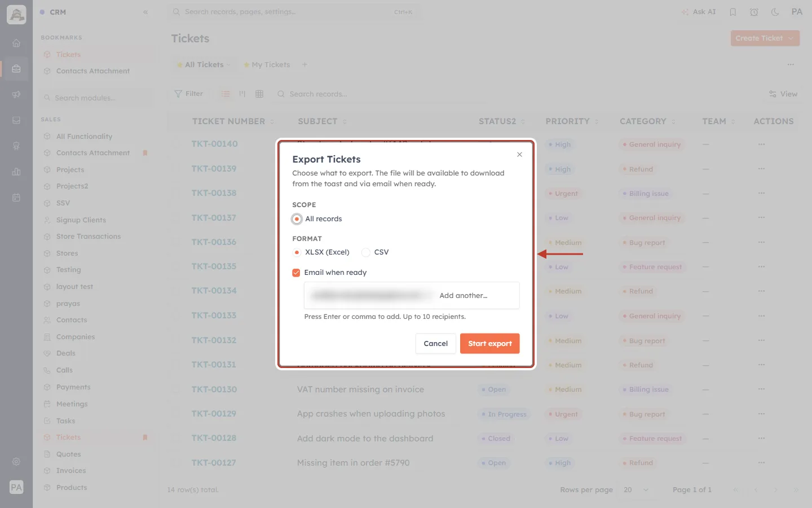812x508 pixels.
Task: Click the global search records field
Action: [293, 12]
